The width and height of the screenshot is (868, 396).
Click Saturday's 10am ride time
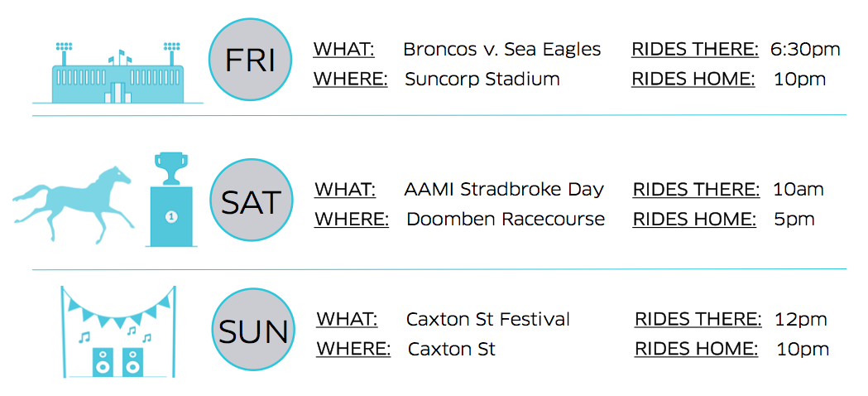[x=798, y=190]
